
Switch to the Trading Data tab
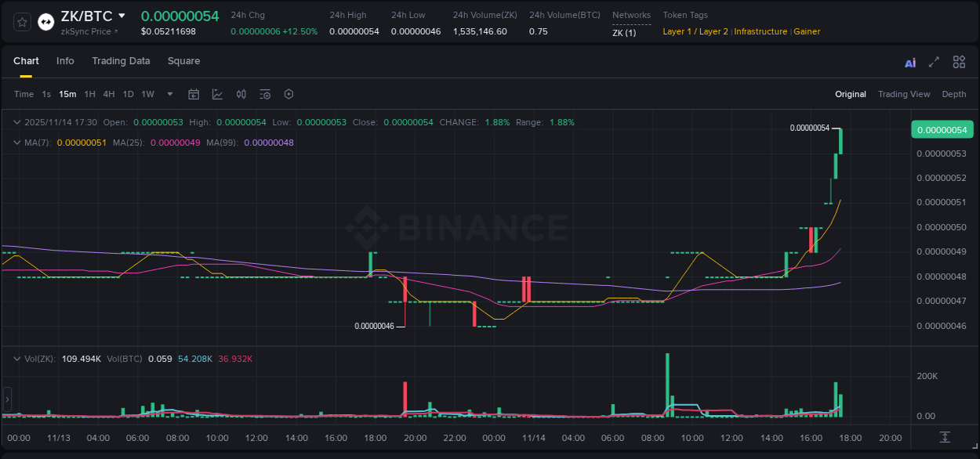tap(121, 61)
